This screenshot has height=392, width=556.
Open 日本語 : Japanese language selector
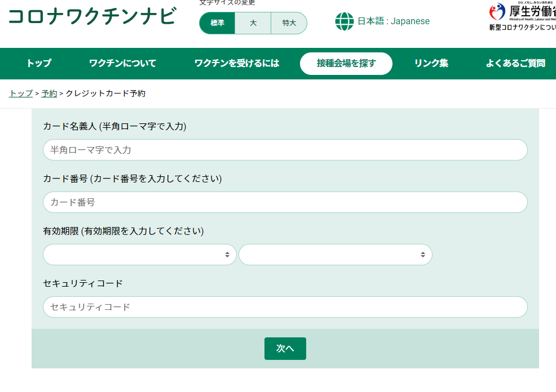393,21
